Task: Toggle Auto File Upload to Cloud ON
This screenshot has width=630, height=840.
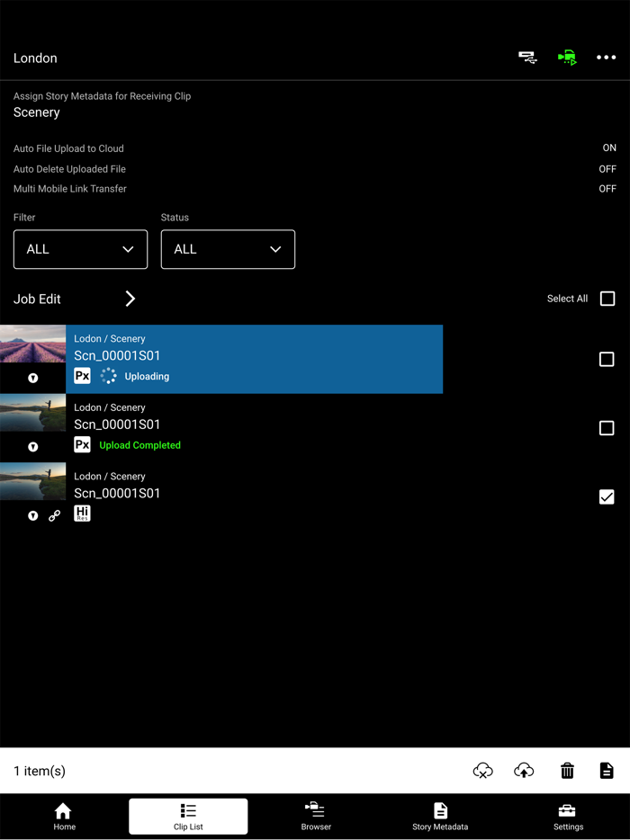Action: click(x=609, y=147)
